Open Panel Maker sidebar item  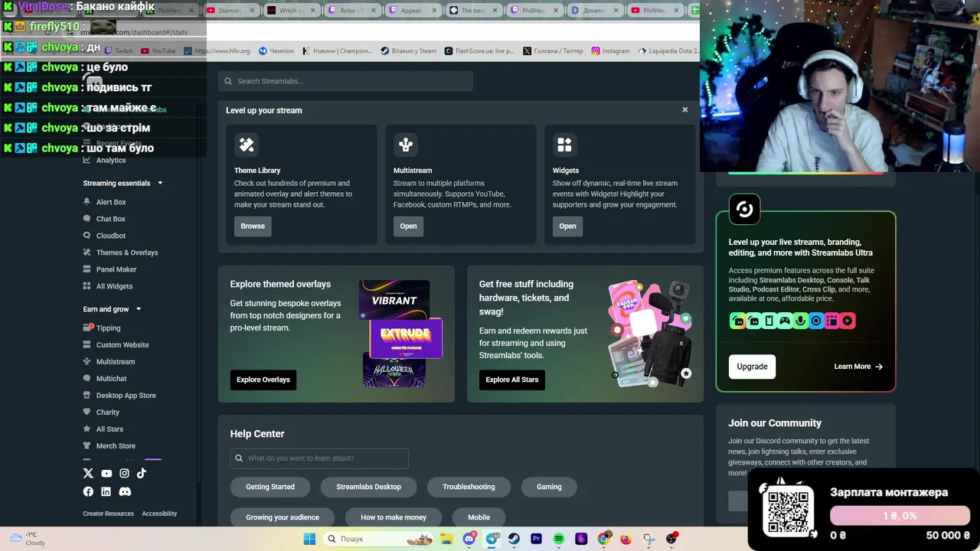point(109,269)
